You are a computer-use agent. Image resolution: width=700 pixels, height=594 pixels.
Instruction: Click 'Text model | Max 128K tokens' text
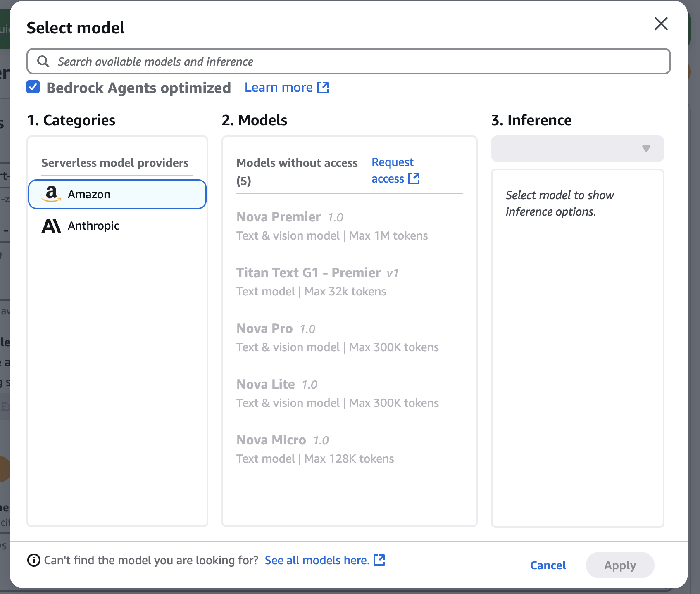[315, 459]
